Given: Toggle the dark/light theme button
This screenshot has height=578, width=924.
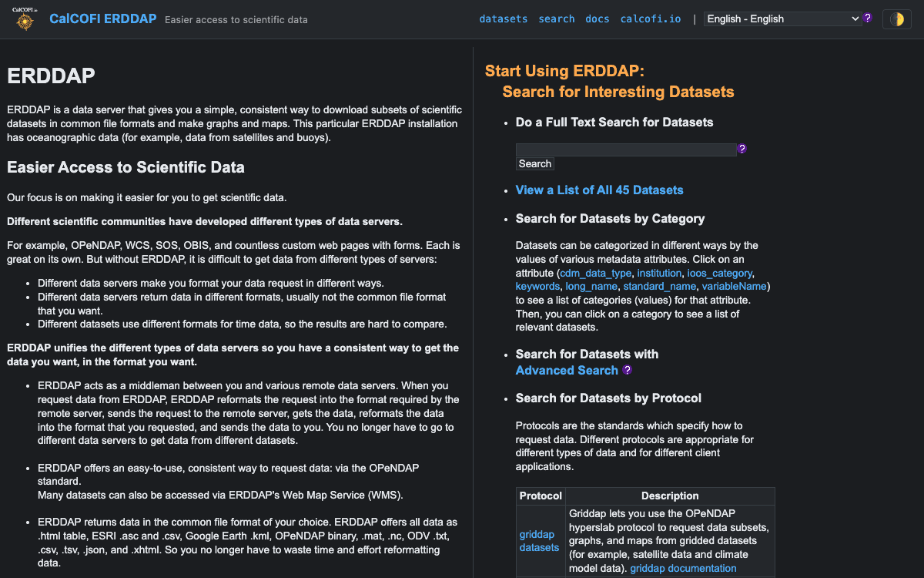Looking at the screenshot, I should click(x=896, y=19).
